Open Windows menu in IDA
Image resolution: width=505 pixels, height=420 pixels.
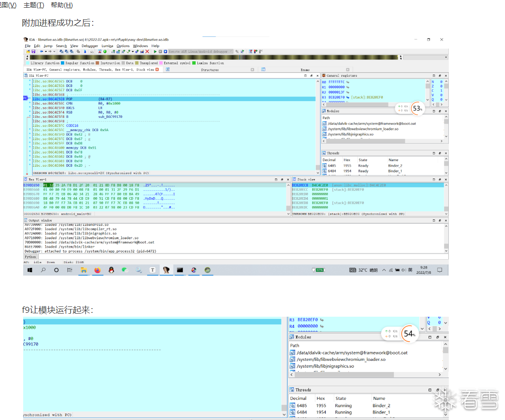pyautogui.click(x=140, y=46)
